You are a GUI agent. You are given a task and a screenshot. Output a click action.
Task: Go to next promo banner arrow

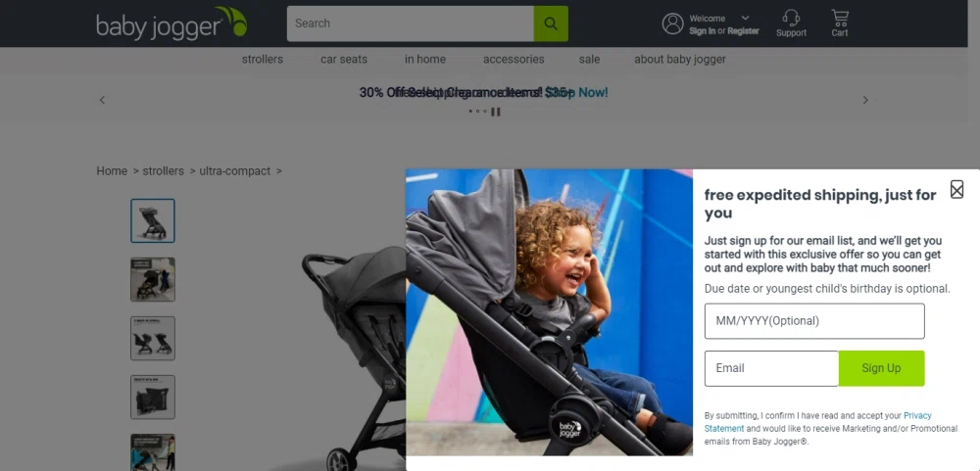pos(865,100)
